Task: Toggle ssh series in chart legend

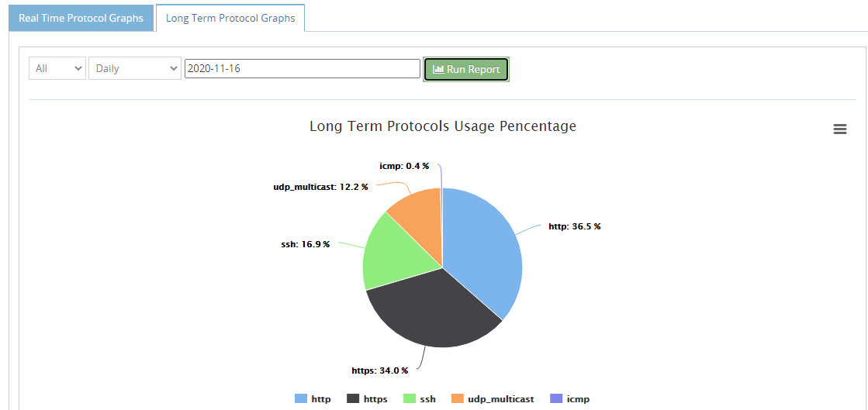Action: 420,399
